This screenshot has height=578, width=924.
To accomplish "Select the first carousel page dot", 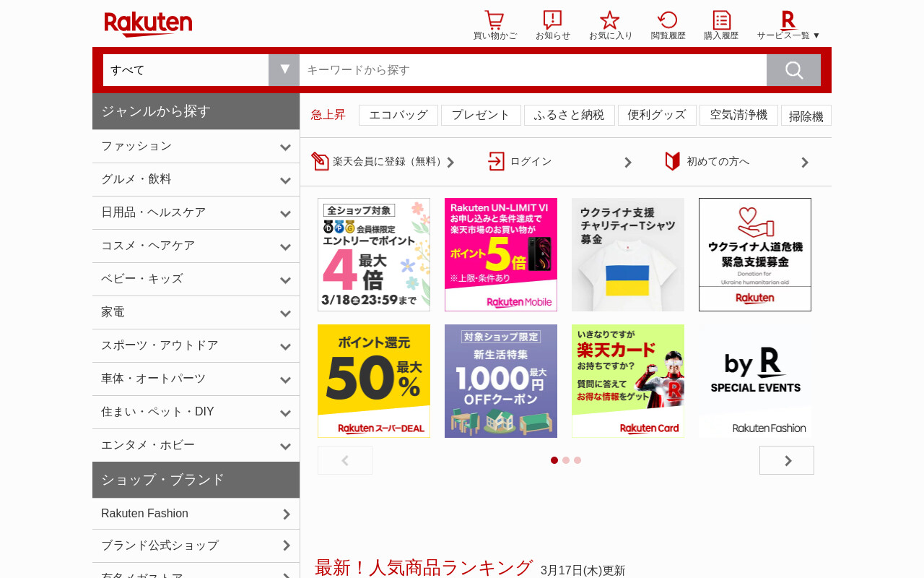I will [x=554, y=460].
